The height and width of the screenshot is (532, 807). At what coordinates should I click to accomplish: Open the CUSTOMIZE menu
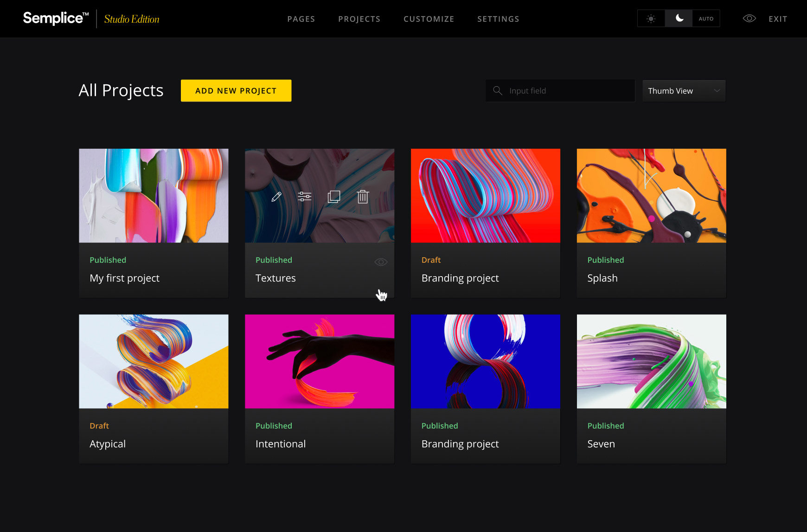(x=429, y=19)
